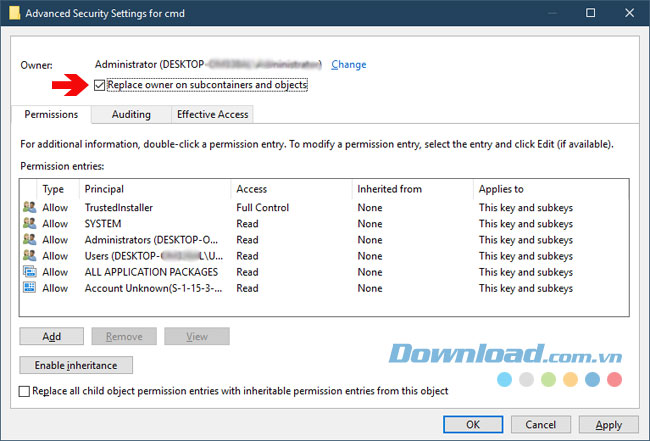Click 'This key and subkeys' in SYSTEM row
This screenshot has width=650, height=441.
pyautogui.click(x=526, y=223)
